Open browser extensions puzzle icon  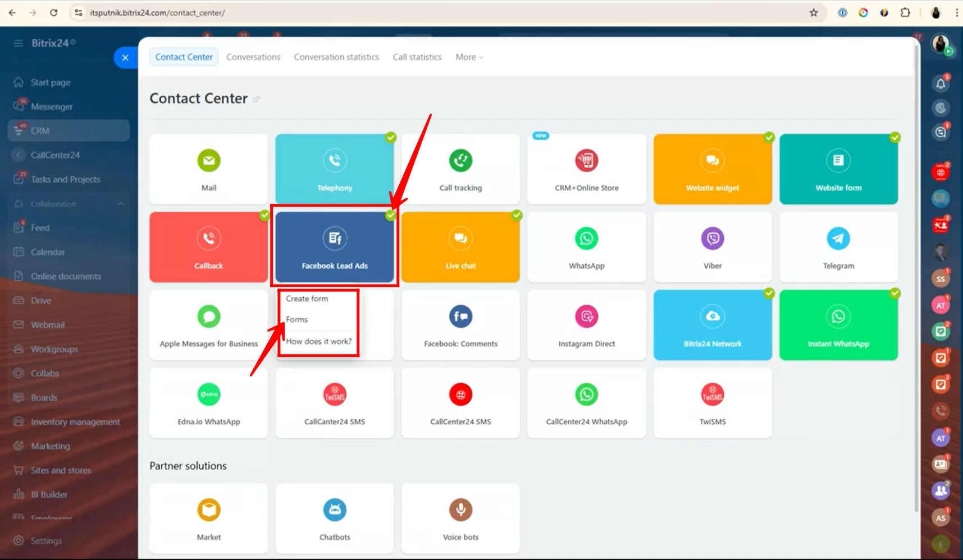pos(905,12)
